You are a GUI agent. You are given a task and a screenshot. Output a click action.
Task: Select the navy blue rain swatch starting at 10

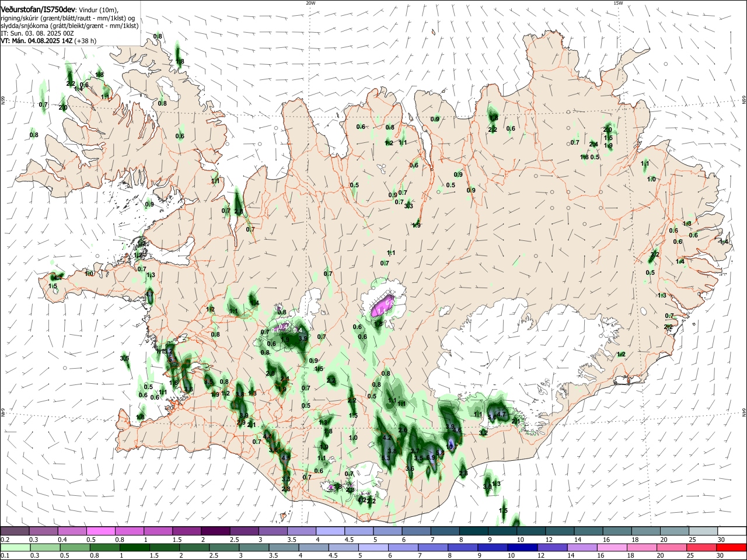[523, 547]
